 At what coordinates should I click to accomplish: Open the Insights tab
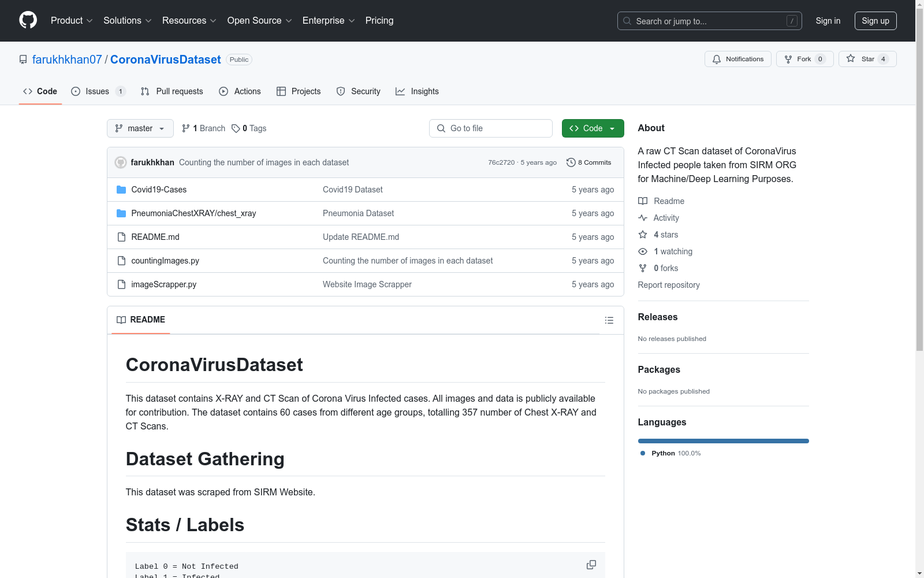click(417, 91)
